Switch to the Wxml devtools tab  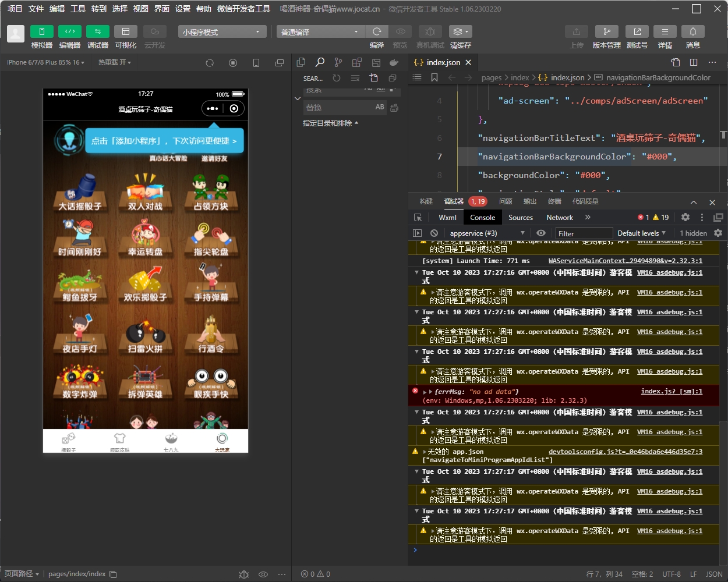click(447, 218)
